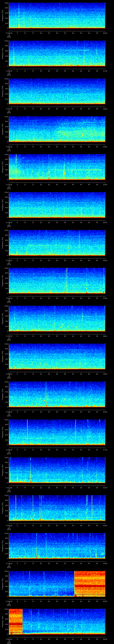
Task: Click the spike near 3 seconds in the 13:30:00 spectrogram
Action: [x=14, y=56]
